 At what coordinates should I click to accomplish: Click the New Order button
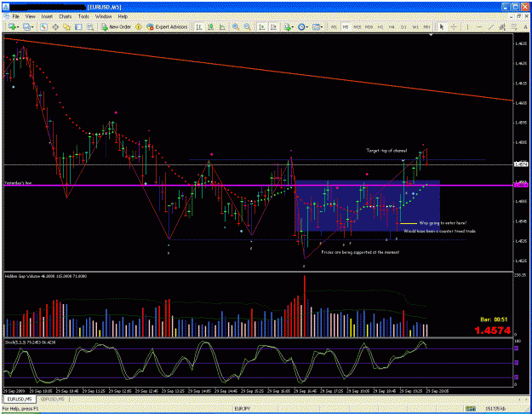tap(116, 26)
